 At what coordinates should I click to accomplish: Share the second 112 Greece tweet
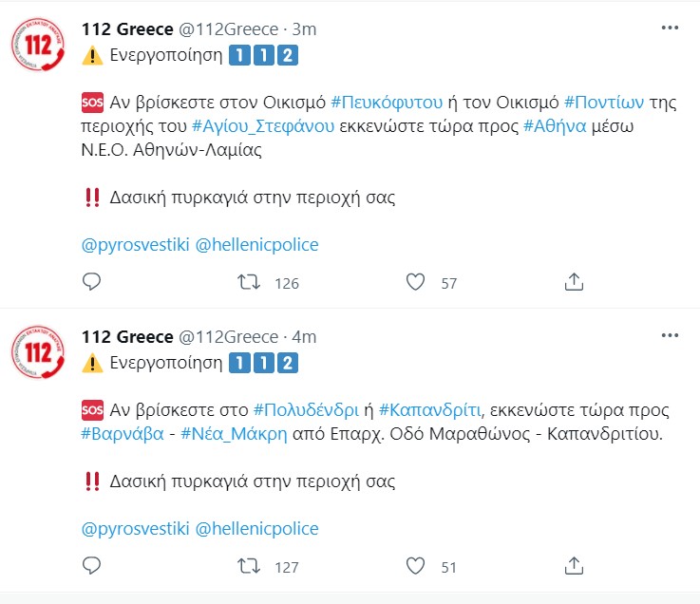(x=574, y=566)
